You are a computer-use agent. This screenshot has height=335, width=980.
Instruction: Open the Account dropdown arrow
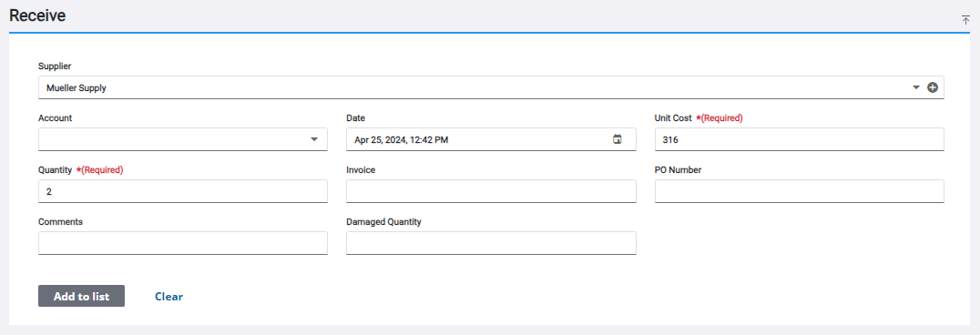point(314,139)
